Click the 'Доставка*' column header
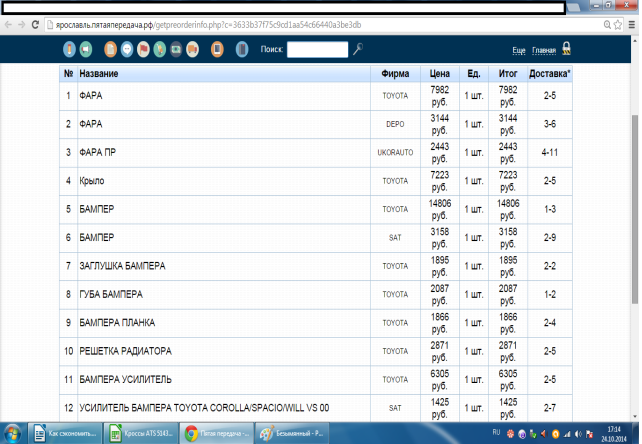 (549, 74)
